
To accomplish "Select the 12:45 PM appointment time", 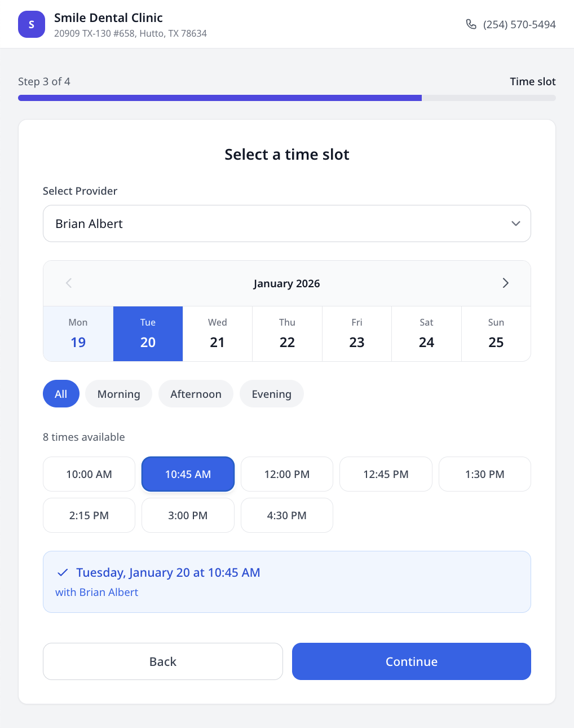I will tap(386, 474).
